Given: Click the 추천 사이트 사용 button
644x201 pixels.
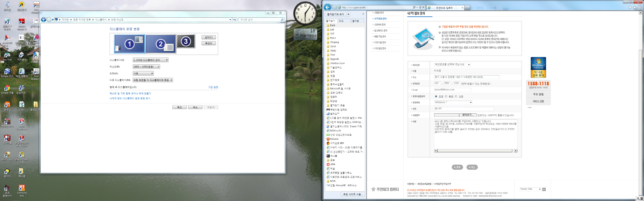Looking at the screenshot, I should (x=352, y=194).
